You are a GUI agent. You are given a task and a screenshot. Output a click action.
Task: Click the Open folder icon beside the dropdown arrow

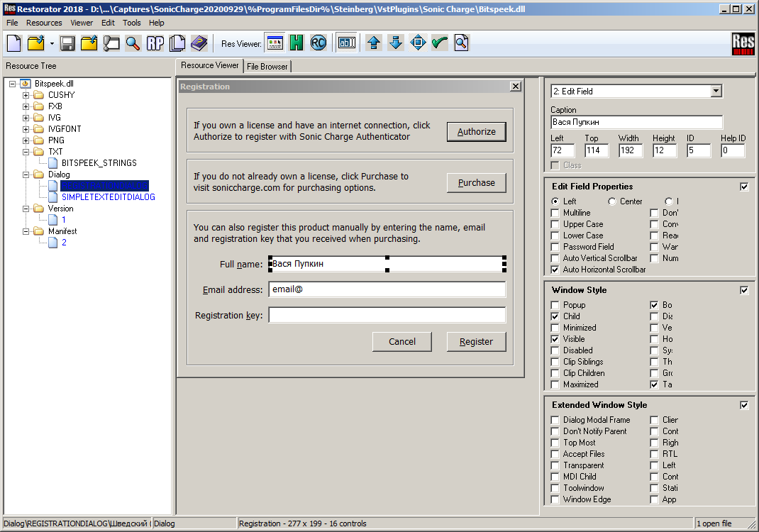tap(35, 43)
